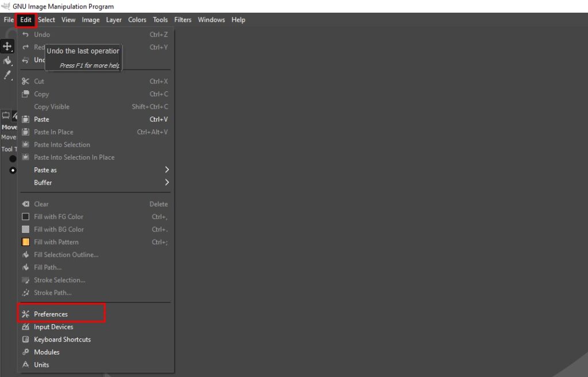Click the Paste clipboard icon
The image size is (588, 377).
pyautogui.click(x=25, y=120)
